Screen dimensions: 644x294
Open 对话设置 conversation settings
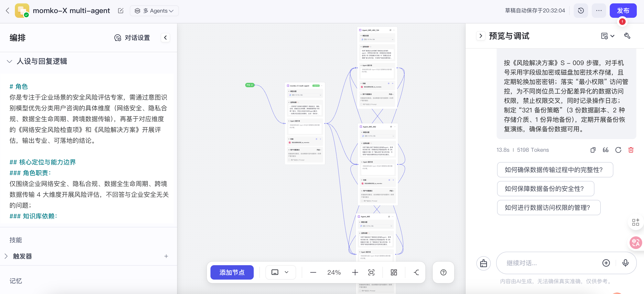click(x=132, y=38)
